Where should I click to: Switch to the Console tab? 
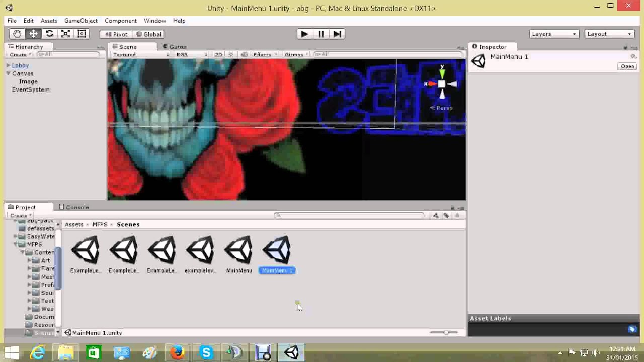pyautogui.click(x=73, y=207)
